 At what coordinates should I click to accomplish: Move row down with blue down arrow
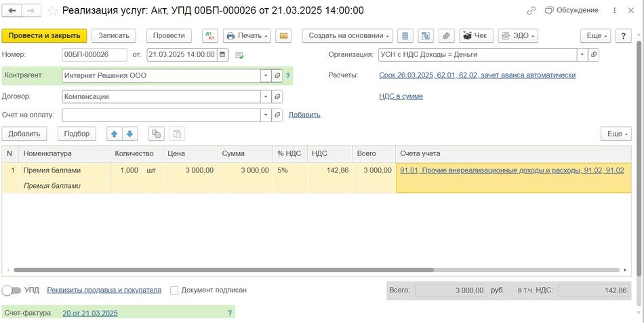pyautogui.click(x=130, y=134)
